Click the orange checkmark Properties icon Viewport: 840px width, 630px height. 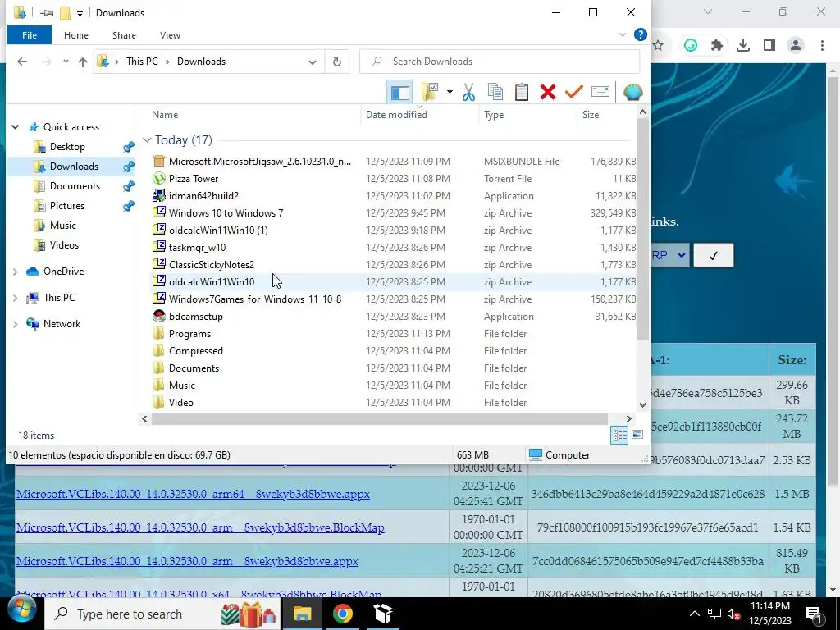point(573,92)
